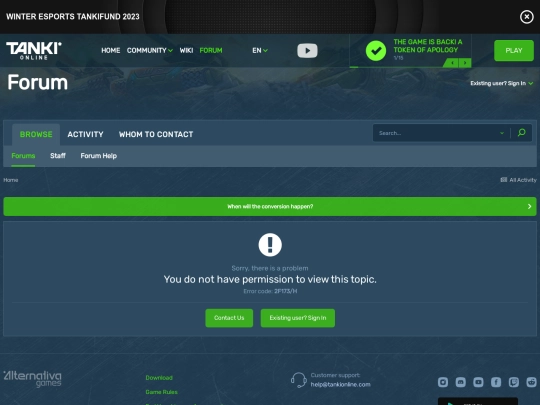Click the All Activity list icon
Screen dimensions: 540x405
click(503, 180)
